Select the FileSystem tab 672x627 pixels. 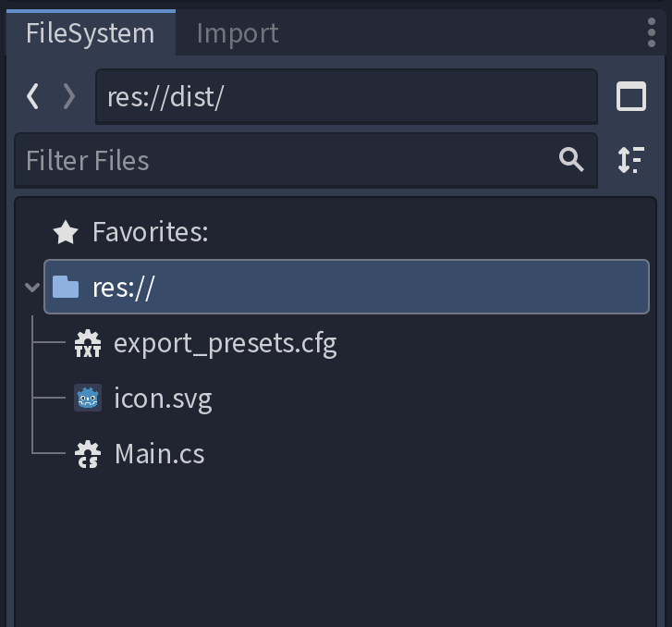[x=90, y=33]
